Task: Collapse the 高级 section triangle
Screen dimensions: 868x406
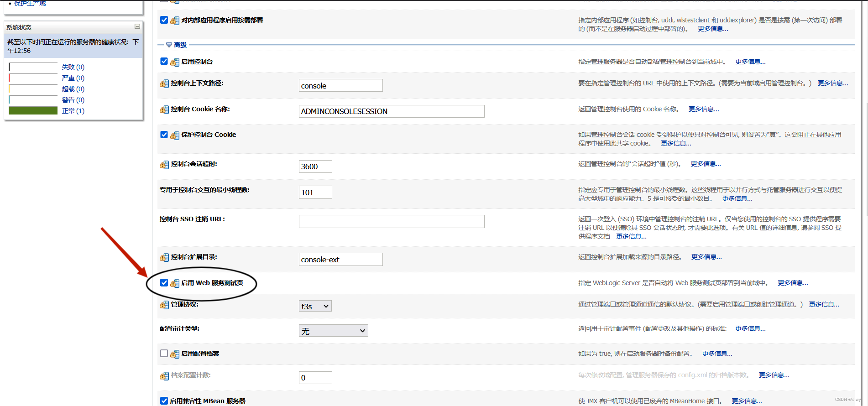Action: [169, 45]
